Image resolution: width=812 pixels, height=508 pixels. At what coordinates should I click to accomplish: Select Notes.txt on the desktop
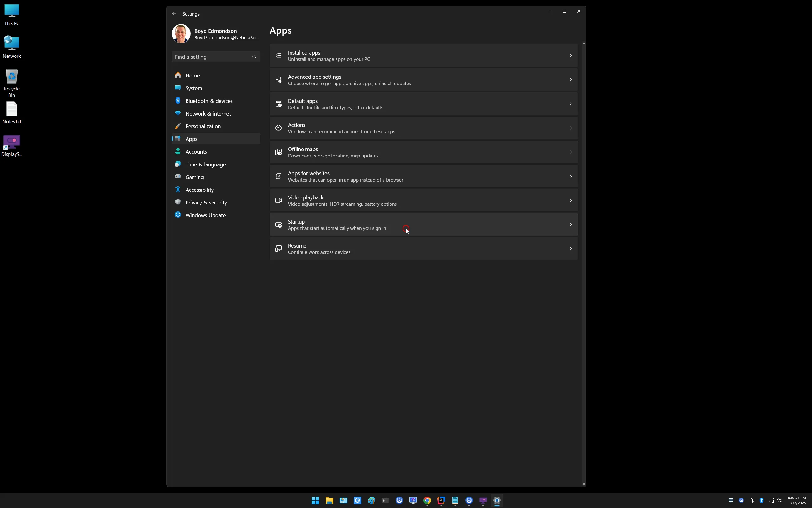12,113
